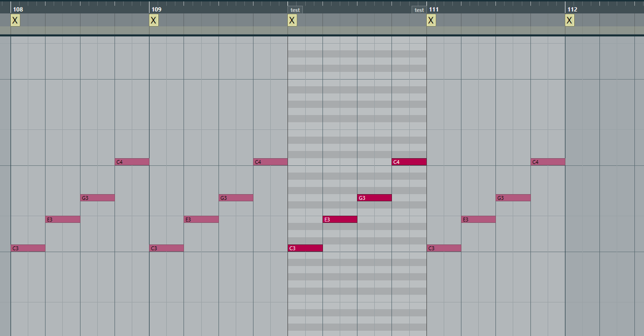Click the X event under bar 108
The width and height of the screenshot is (644, 336).
click(14, 20)
